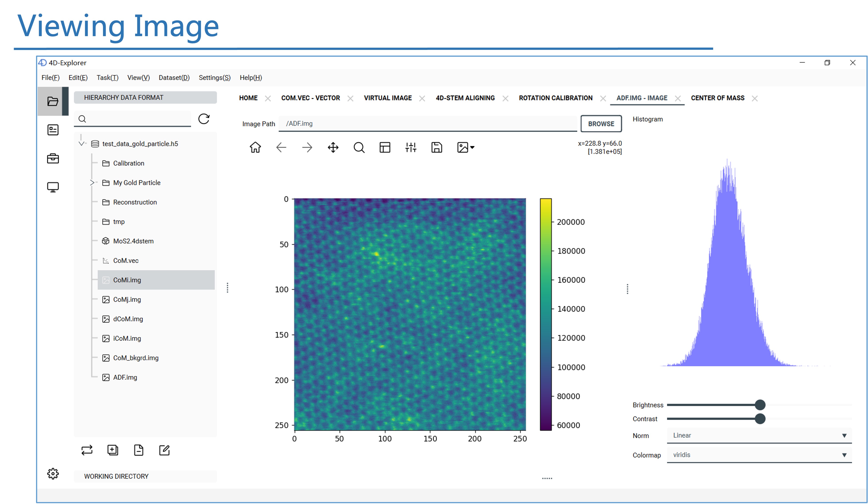Select the pan move tool icon
Viewport: 868px width, 504px height.
tap(333, 147)
